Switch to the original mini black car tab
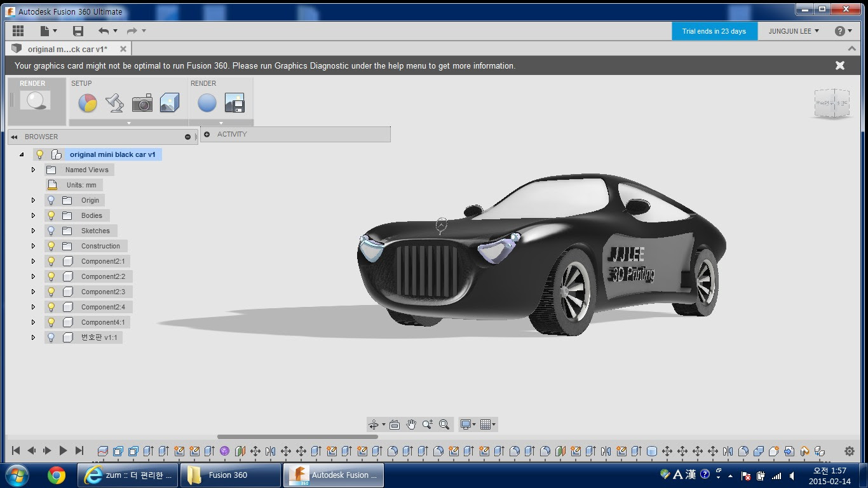 tap(67, 49)
